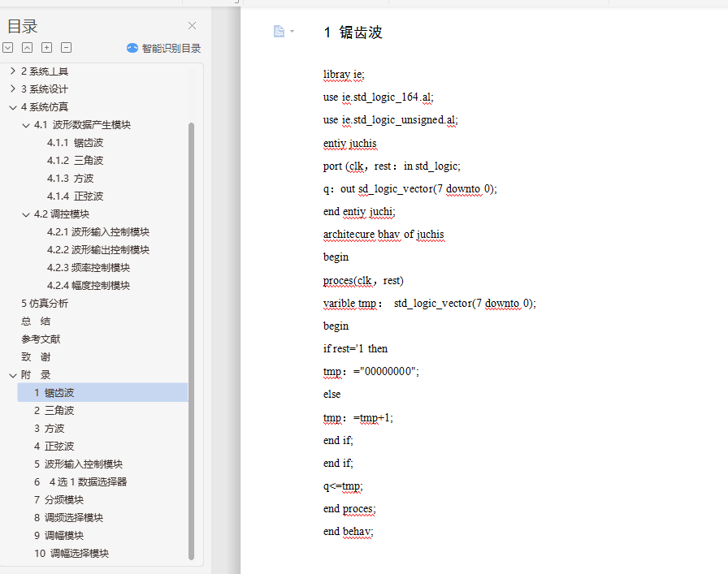The height and width of the screenshot is (574, 728).
Task: Select 4.1 波形数据产生模块 heading
Action: [x=82, y=125]
